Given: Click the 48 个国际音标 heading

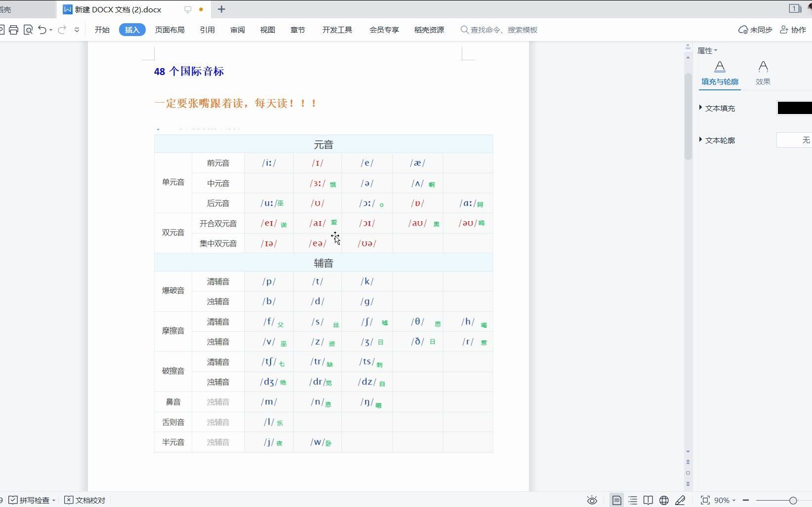Looking at the screenshot, I should [x=189, y=71].
